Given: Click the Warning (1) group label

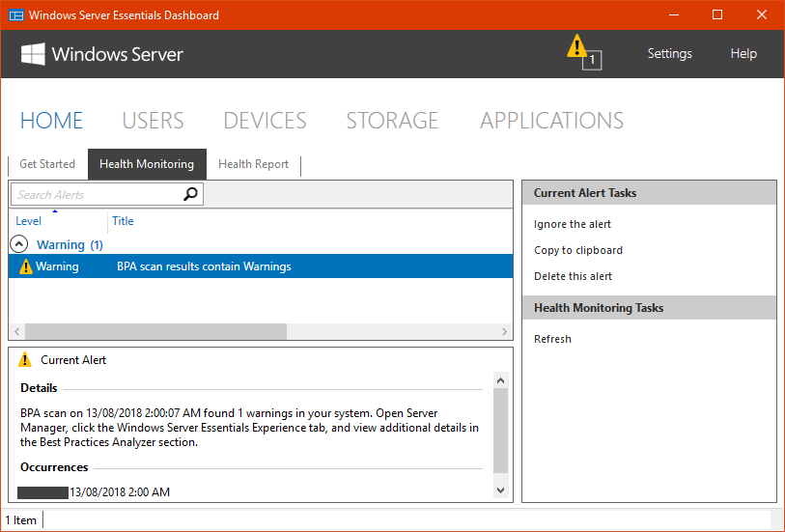Looking at the screenshot, I should point(70,244).
